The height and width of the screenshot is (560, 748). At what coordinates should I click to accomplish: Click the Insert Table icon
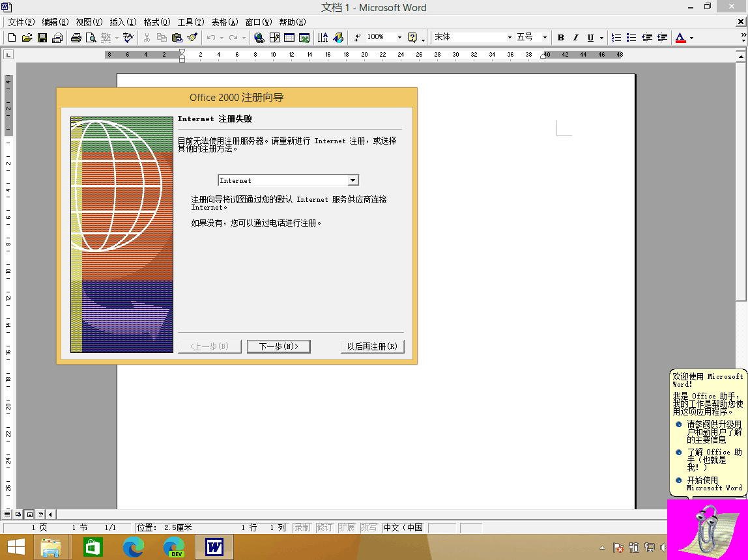(289, 38)
